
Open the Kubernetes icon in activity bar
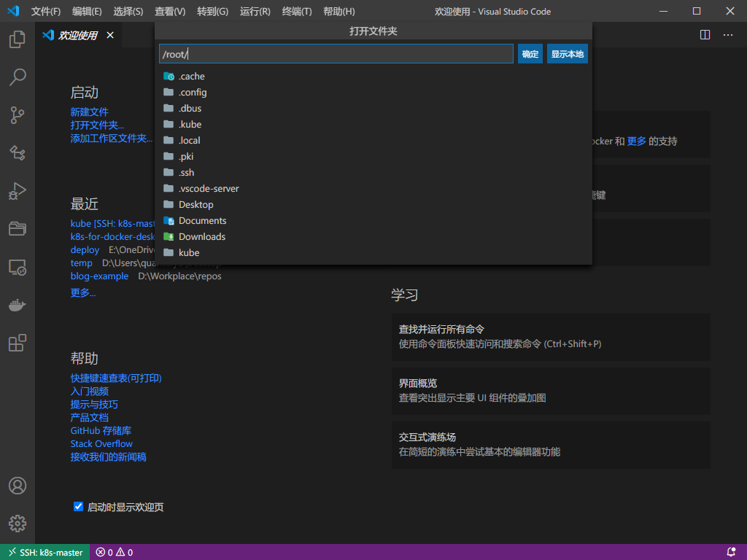18,153
